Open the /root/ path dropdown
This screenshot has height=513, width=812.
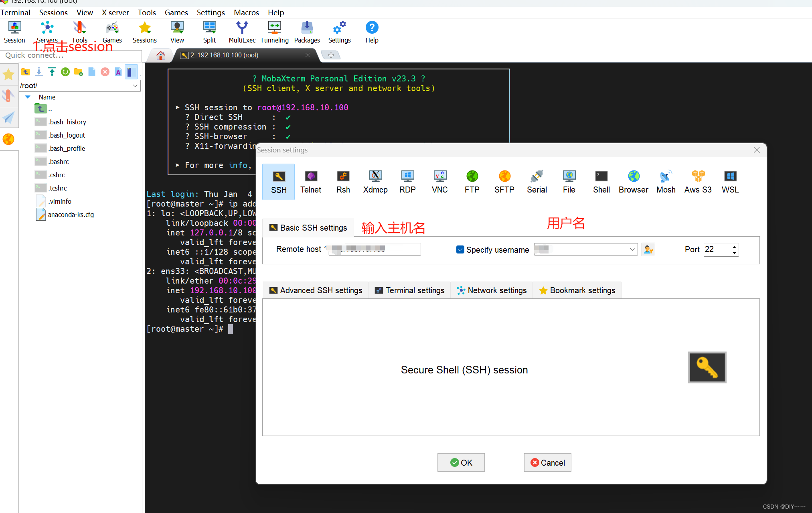click(x=135, y=86)
